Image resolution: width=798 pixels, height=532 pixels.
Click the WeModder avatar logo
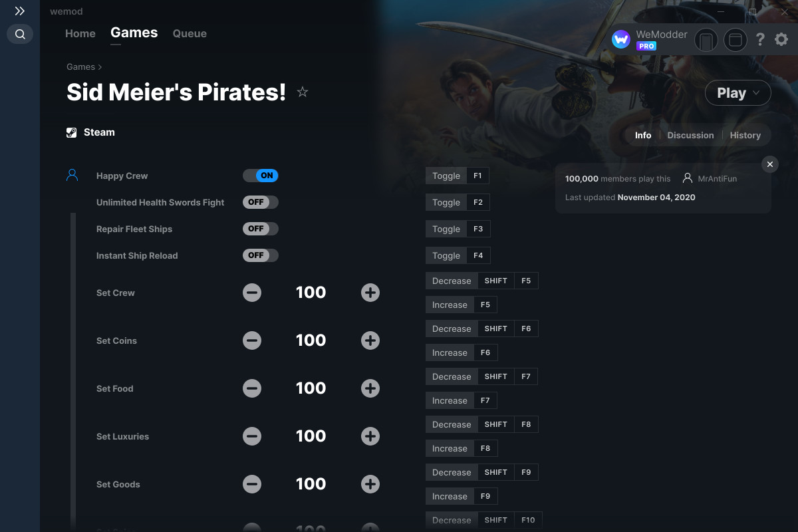pos(621,40)
